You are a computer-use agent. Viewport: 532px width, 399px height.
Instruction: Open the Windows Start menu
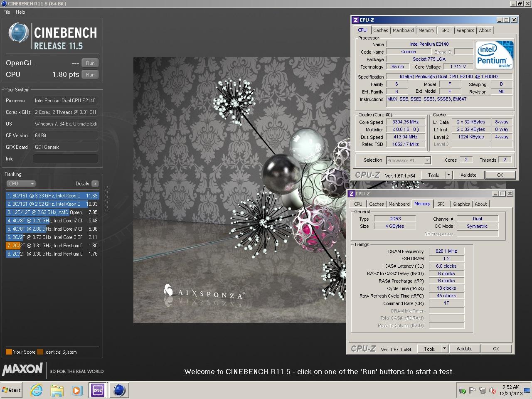click(x=11, y=390)
